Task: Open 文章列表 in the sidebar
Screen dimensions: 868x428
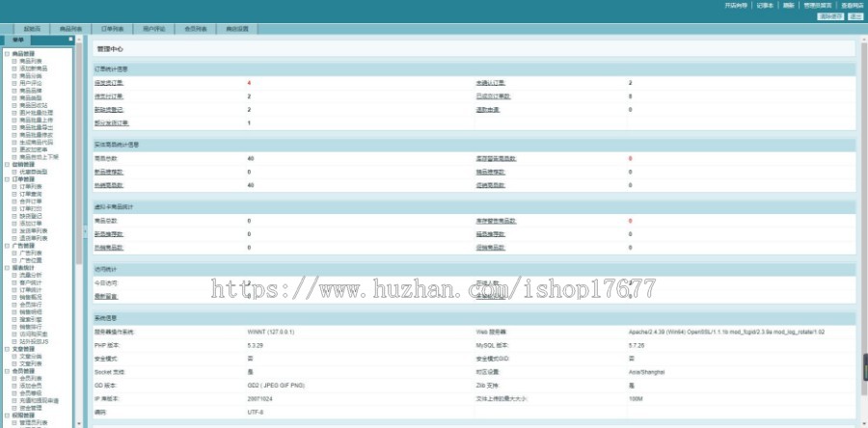Action: (x=31, y=363)
